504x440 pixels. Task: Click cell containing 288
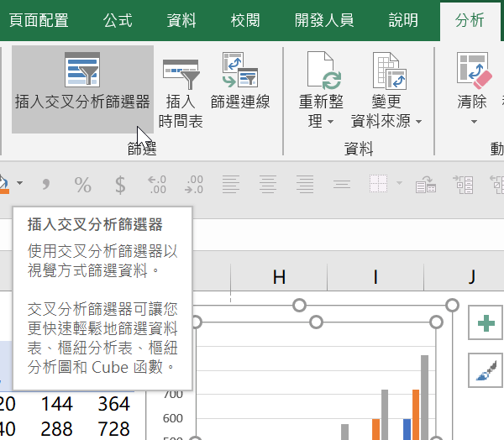tap(56, 429)
